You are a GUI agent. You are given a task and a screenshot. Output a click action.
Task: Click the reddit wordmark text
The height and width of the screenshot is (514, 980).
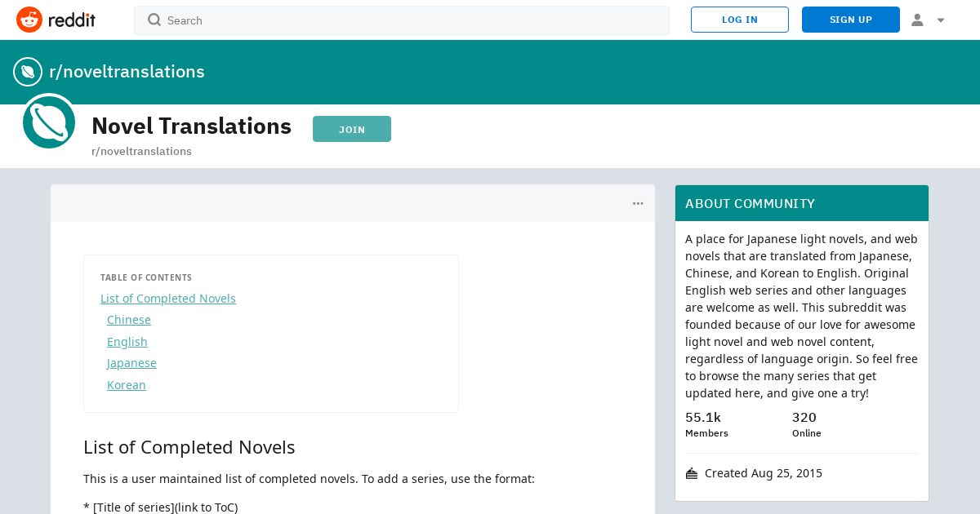click(x=72, y=20)
